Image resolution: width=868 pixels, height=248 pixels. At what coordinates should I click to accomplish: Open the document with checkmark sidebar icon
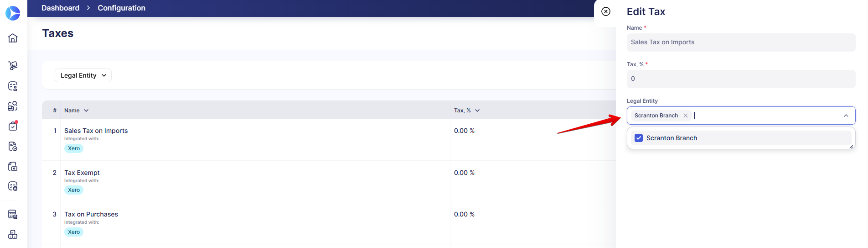pos(13,146)
